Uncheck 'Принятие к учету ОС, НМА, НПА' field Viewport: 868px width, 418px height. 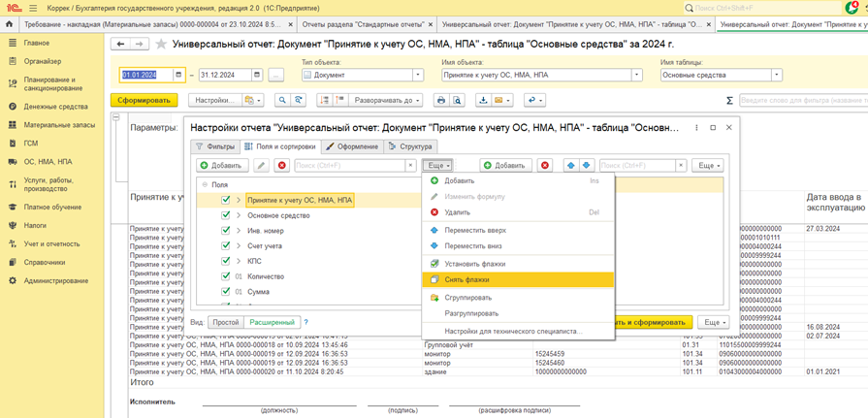225,201
